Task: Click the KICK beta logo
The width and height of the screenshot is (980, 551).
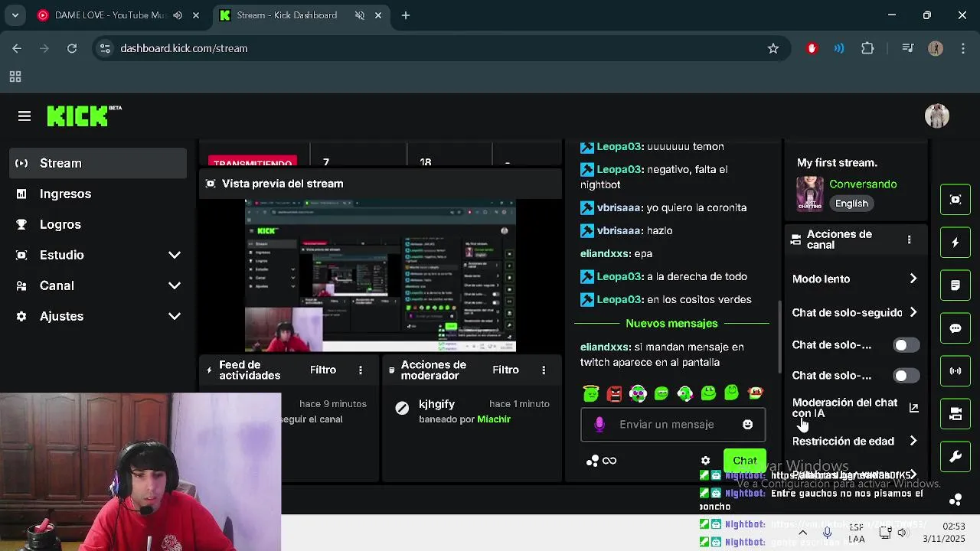Action: tap(84, 116)
